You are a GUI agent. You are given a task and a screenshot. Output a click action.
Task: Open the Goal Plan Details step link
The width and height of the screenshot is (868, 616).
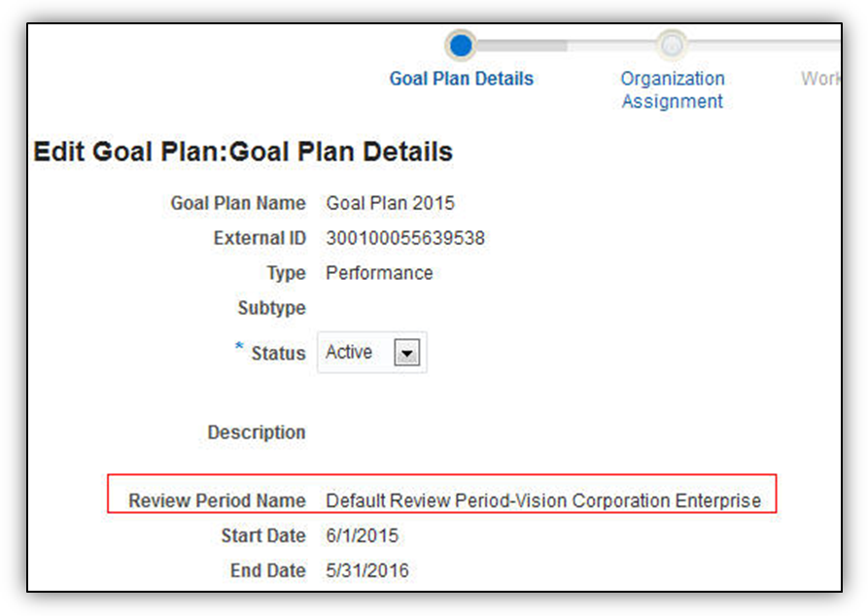point(461,79)
